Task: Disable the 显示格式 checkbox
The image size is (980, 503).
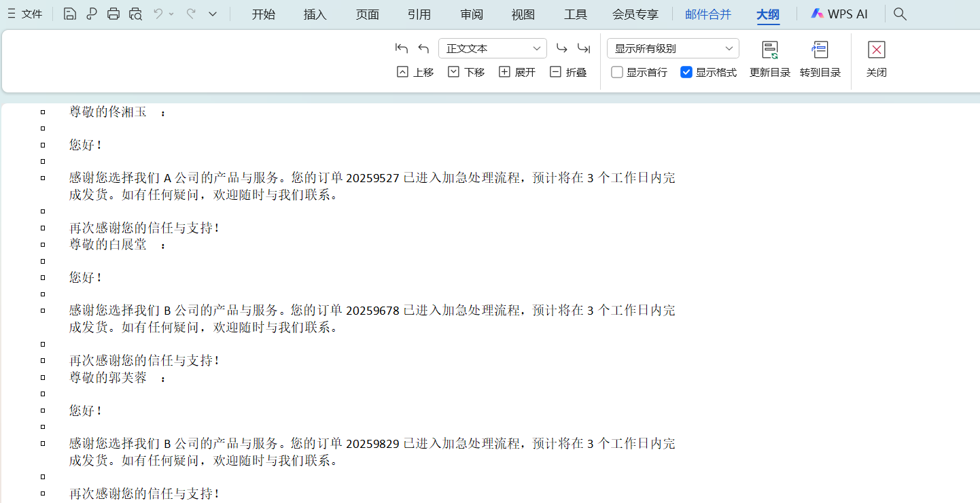Action: tap(686, 71)
